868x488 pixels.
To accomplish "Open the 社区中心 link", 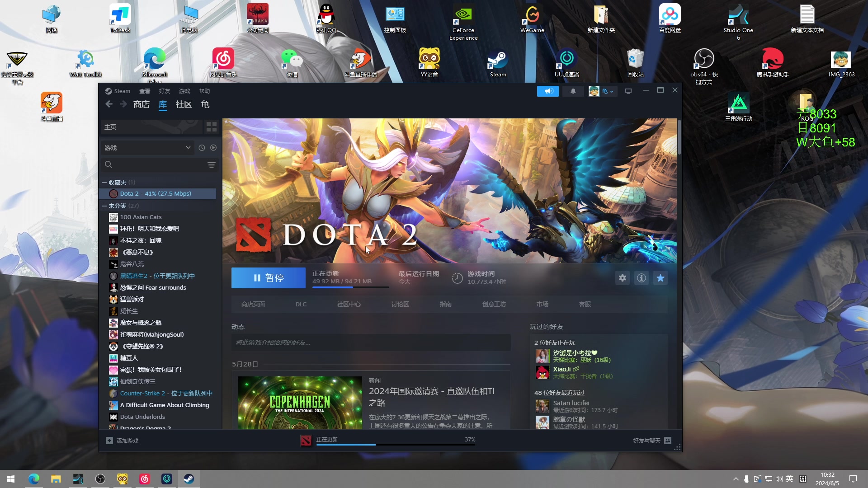I will [349, 304].
